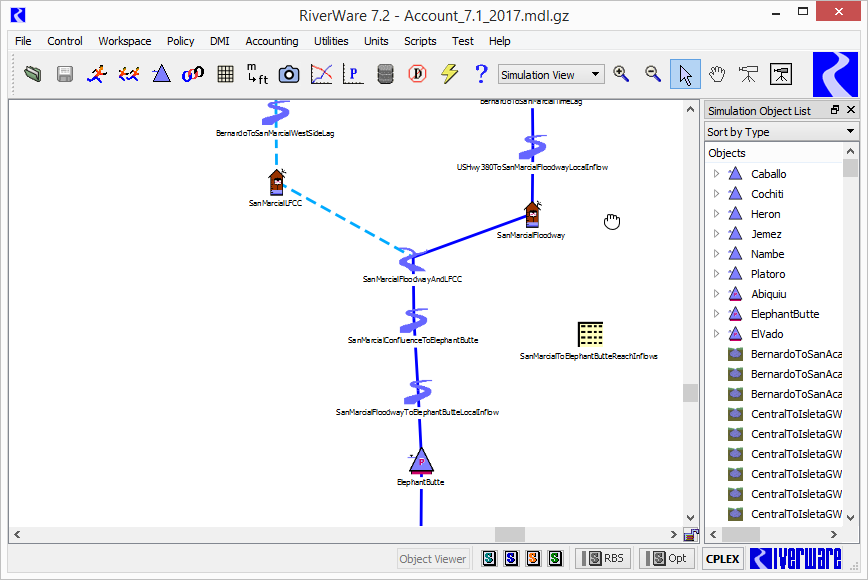Open the File menu

coord(23,41)
